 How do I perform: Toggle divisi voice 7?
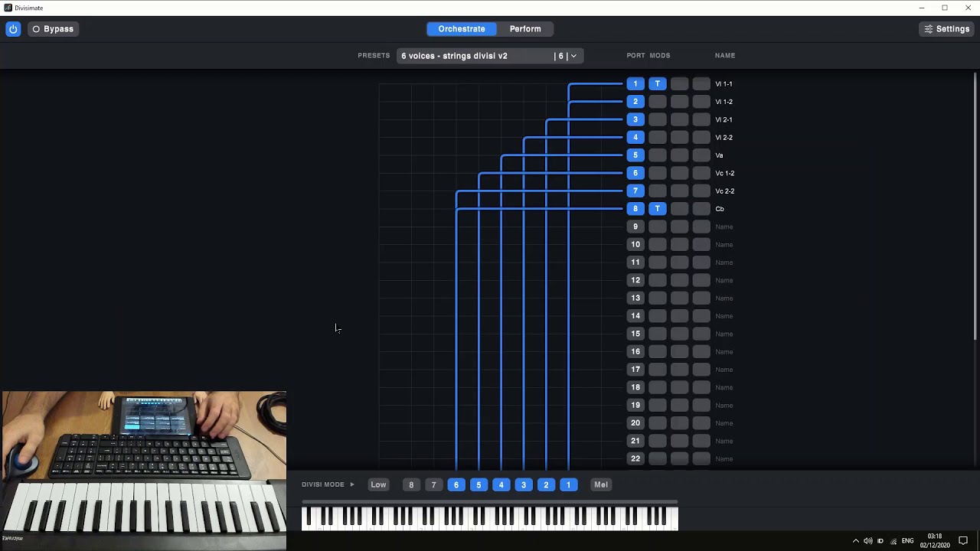point(433,484)
